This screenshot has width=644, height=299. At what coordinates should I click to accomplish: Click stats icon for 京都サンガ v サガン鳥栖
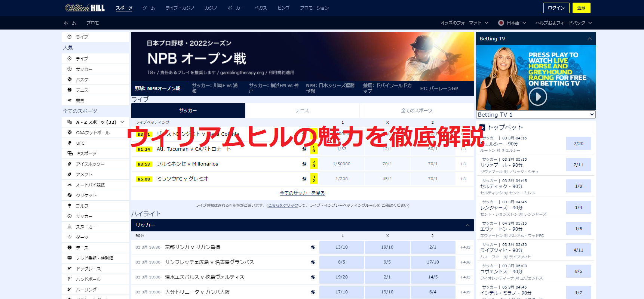coord(313,247)
